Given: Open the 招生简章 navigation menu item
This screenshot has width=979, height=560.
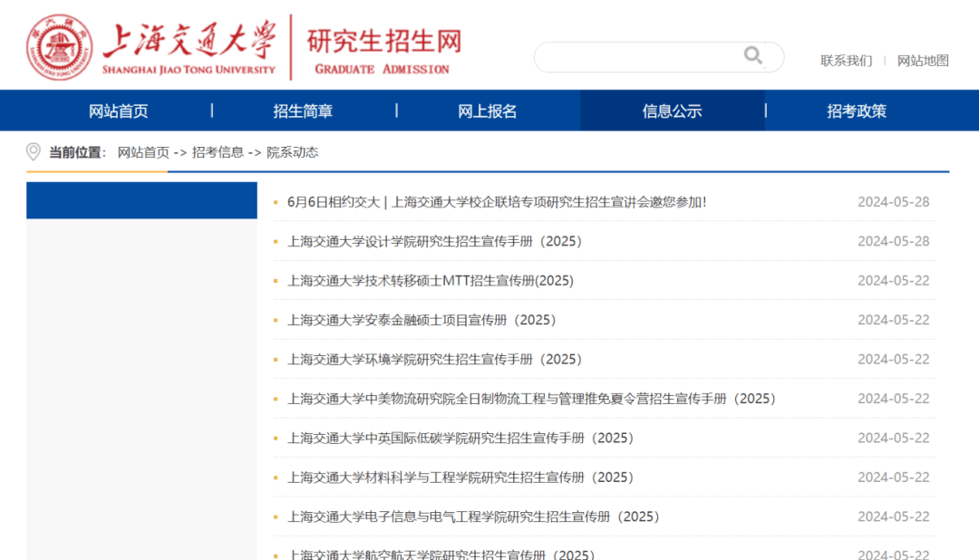Looking at the screenshot, I should click(x=303, y=110).
